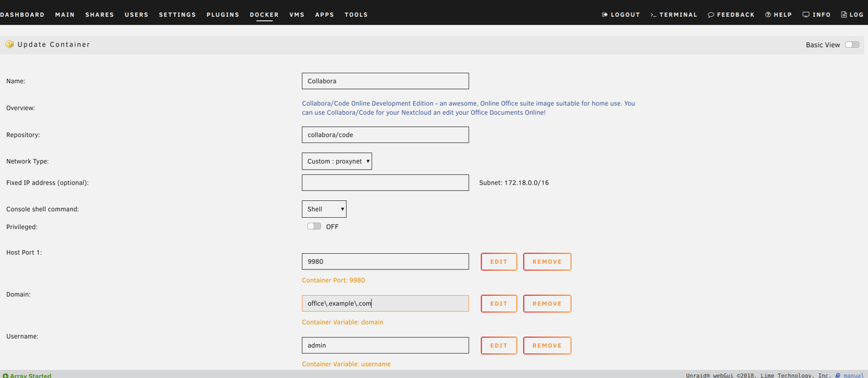Click the Name input field
Viewport: 868px width, 378px height.
pos(385,81)
